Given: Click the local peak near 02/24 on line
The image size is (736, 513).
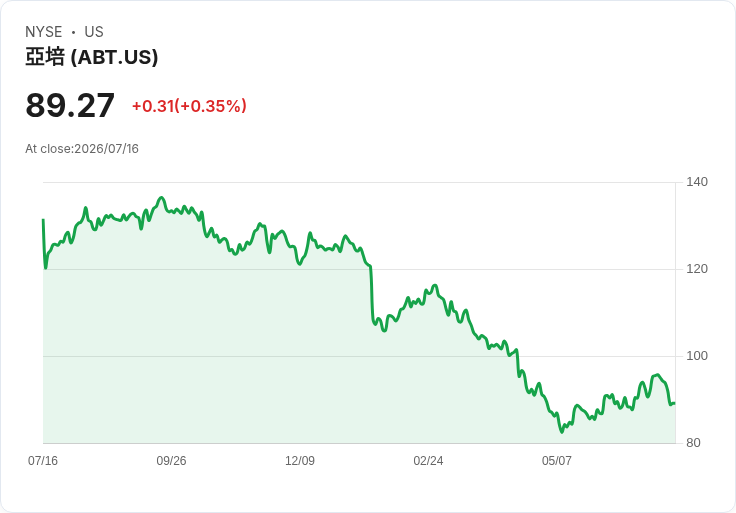Looking at the screenshot, I should (435, 285).
